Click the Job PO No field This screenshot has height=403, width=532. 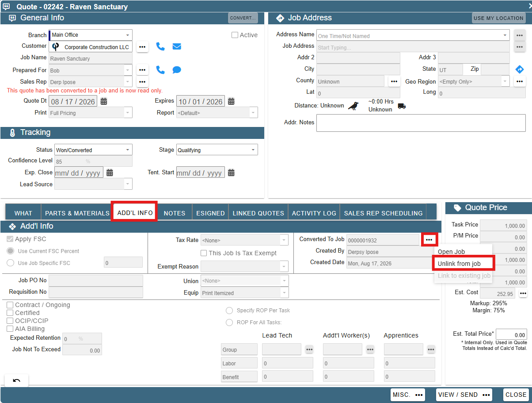click(96, 280)
